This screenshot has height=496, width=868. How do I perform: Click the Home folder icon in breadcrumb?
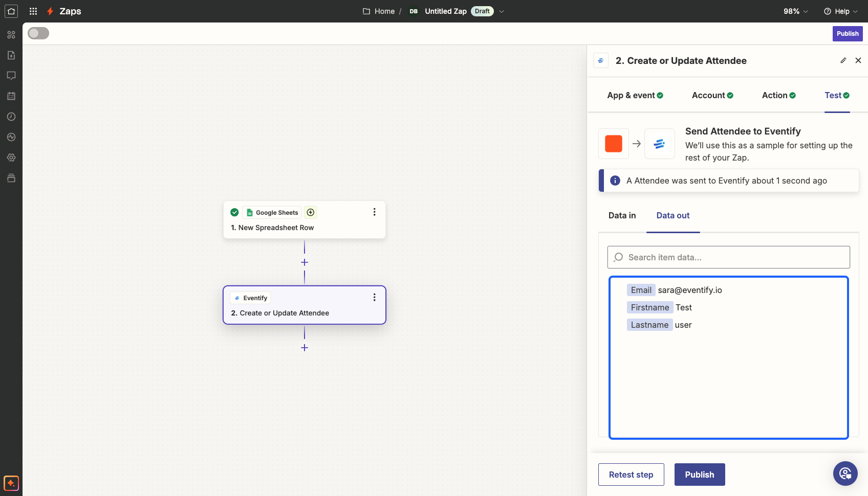(x=366, y=11)
